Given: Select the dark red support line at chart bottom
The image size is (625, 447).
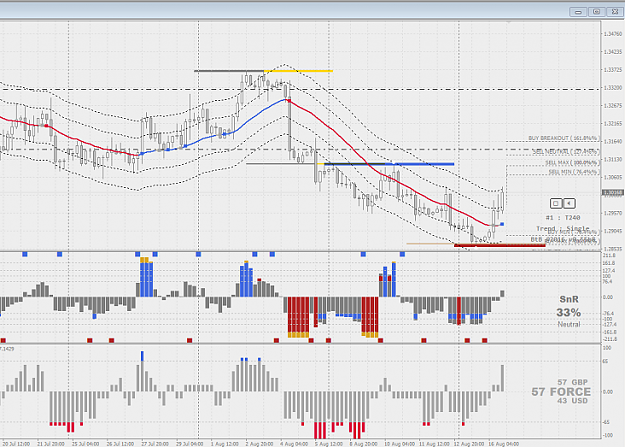Looking at the screenshot, I should [500, 245].
